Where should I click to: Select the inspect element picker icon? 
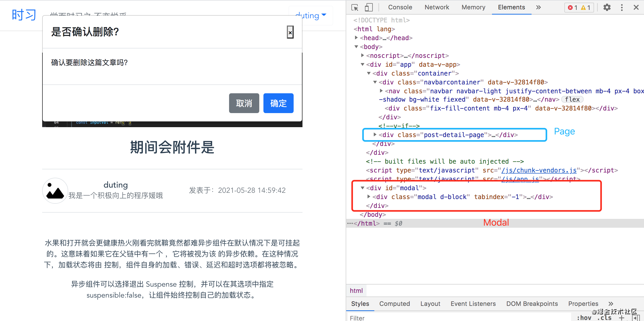pos(355,8)
